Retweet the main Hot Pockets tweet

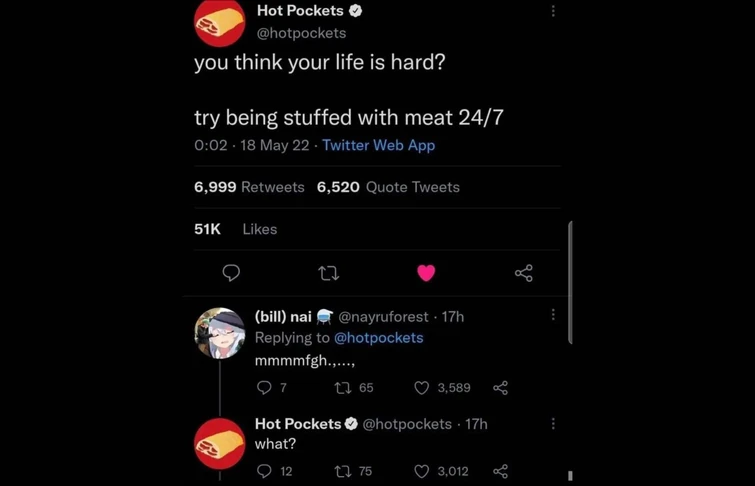328,273
